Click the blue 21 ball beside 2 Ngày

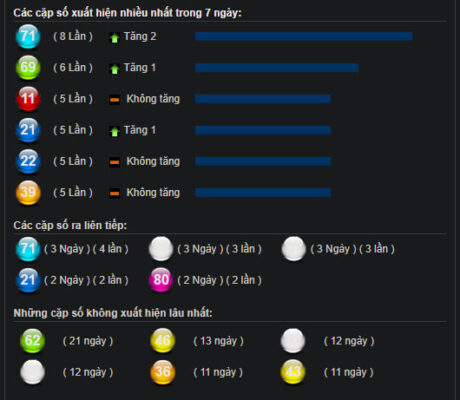tap(28, 280)
